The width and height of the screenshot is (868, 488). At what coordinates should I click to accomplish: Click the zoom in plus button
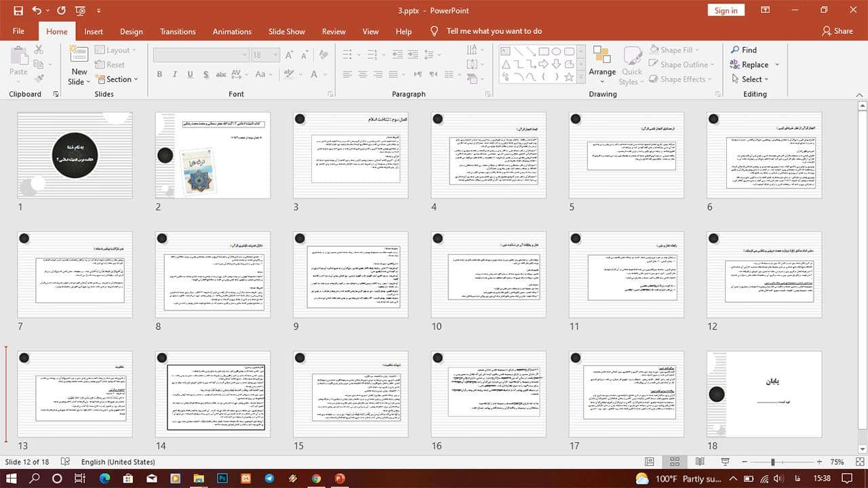[x=819, y=462]
